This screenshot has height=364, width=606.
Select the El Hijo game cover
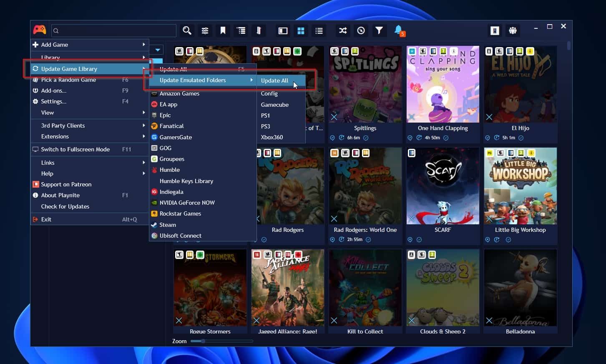point(521,84)
